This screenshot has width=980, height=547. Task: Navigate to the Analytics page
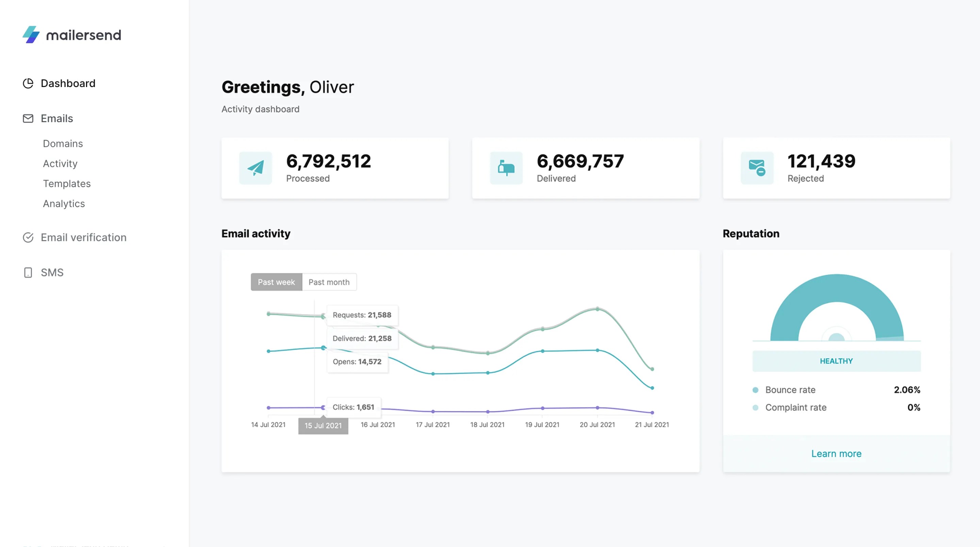pyautogui.click(x=64, y=203)
